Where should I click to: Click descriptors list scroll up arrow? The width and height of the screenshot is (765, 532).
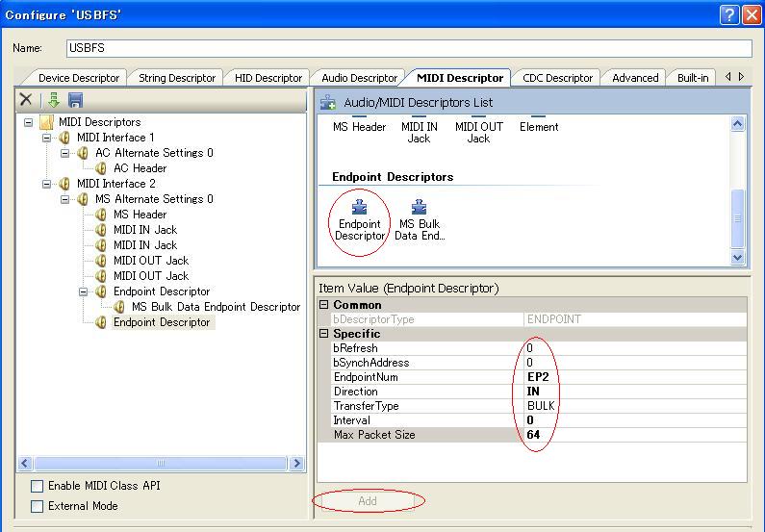coord(738,124)
